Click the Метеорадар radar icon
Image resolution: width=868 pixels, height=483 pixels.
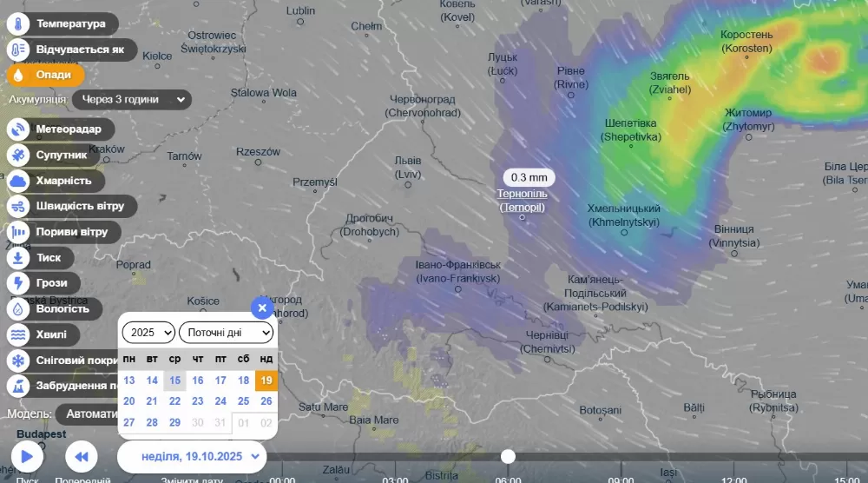[x=18, y=129]
